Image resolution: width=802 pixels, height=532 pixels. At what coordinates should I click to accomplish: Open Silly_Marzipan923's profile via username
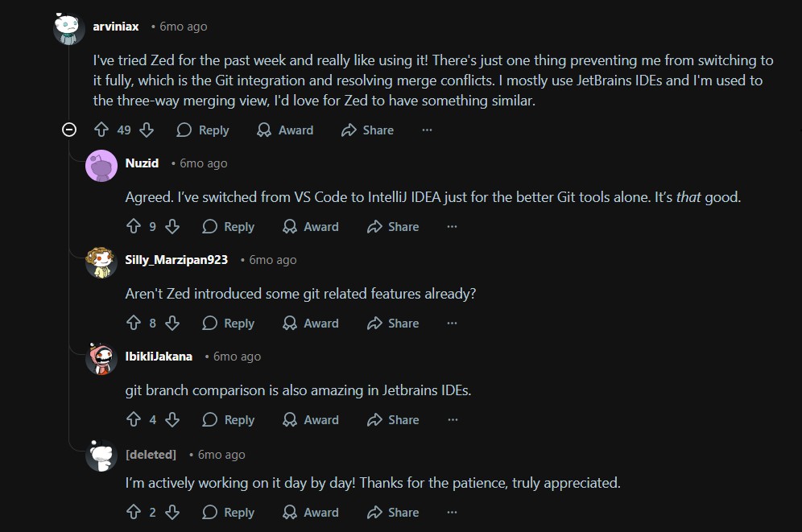(176, 260)
